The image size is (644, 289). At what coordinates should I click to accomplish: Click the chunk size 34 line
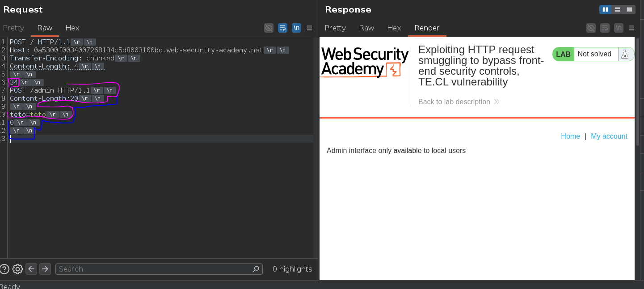pyautogui.click(x=26, y=82)
